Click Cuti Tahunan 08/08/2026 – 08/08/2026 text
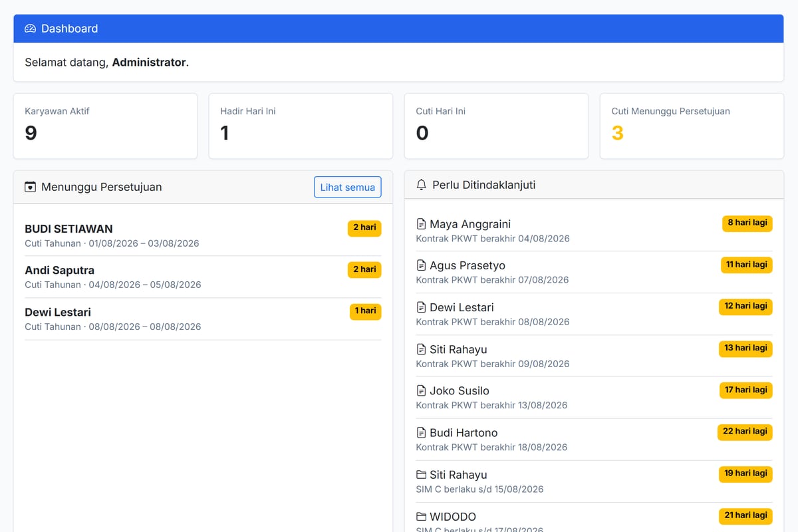 point(113,327)
